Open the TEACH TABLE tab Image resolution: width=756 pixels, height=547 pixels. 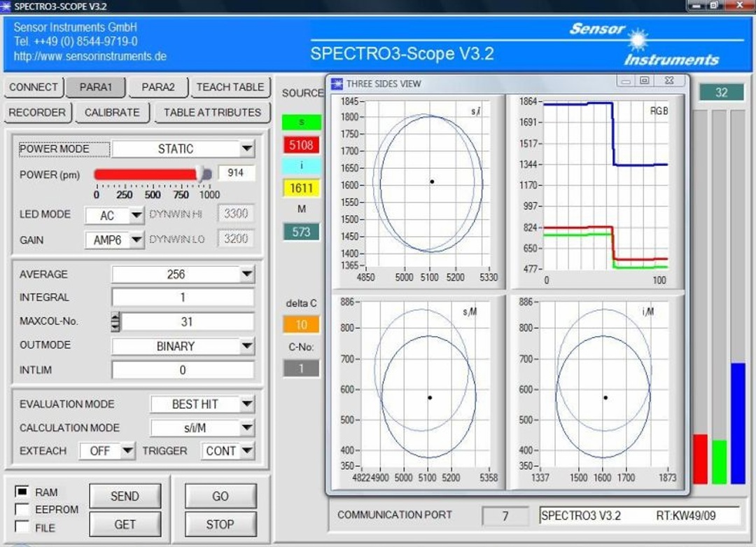point(230,88)
